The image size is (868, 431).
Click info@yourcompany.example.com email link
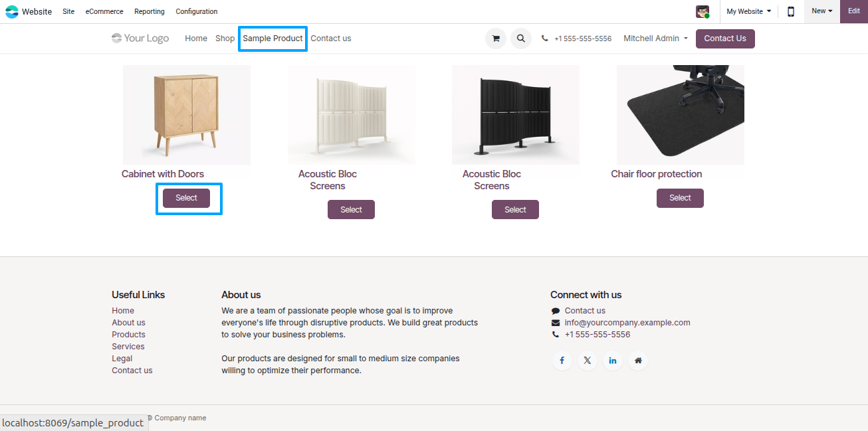click(x=627, y=323)
